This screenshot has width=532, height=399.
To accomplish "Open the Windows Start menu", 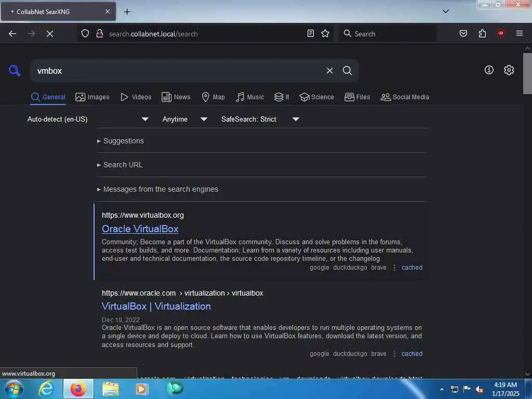I will tap(14, 389).
